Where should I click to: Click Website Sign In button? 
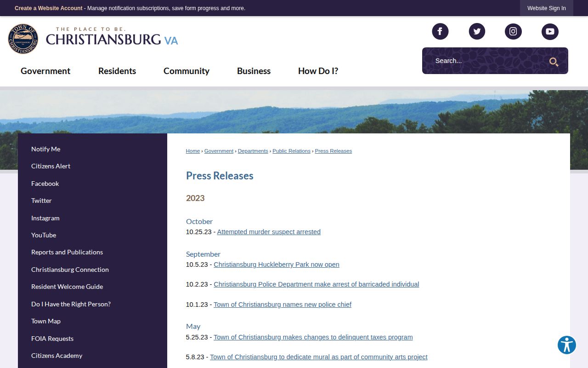point(547,8)
